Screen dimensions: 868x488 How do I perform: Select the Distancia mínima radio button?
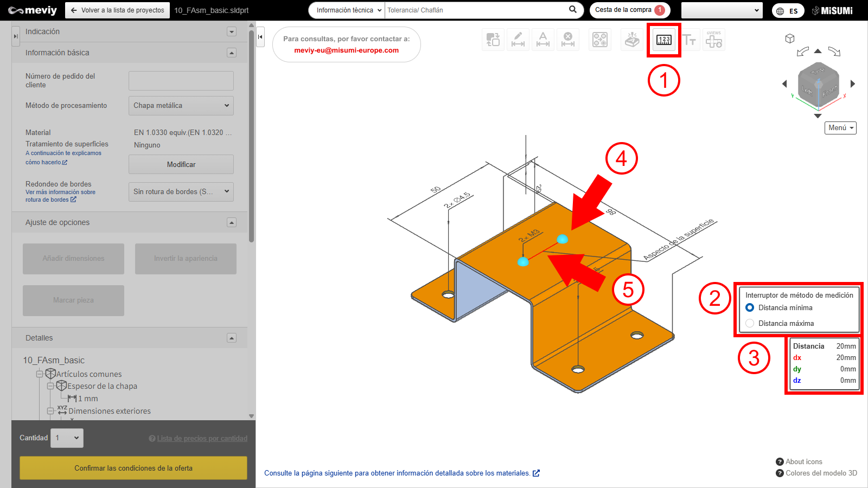tap(750, 307)
